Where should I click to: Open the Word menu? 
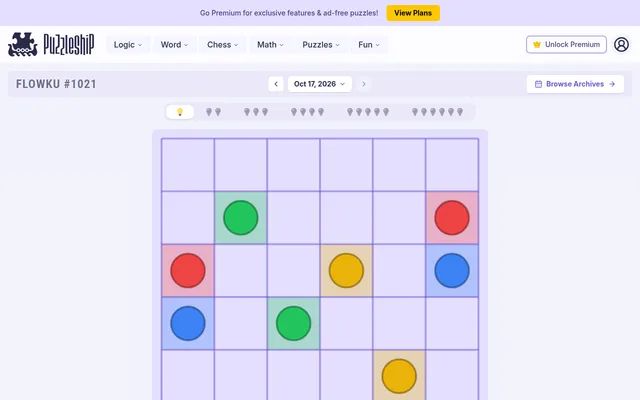(x=174, y=44)
